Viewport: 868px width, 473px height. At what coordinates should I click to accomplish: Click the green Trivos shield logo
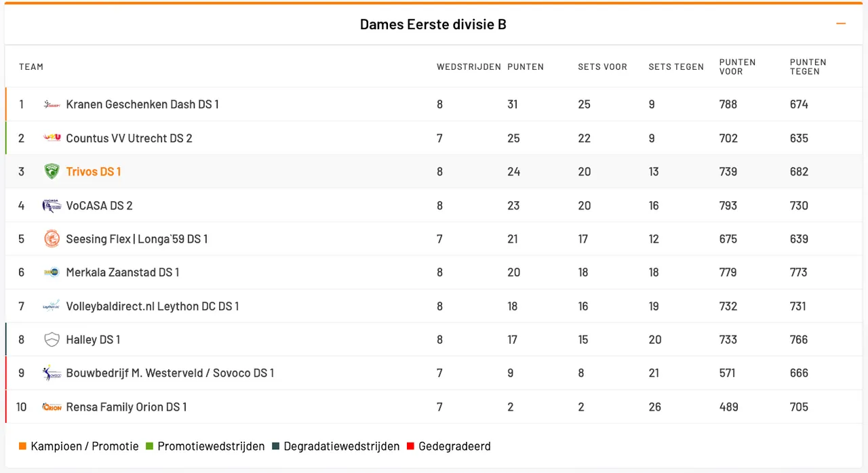point(52,171)
